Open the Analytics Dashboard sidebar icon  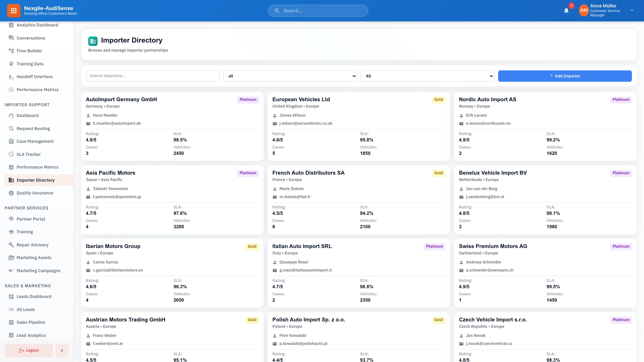[11, 25]
